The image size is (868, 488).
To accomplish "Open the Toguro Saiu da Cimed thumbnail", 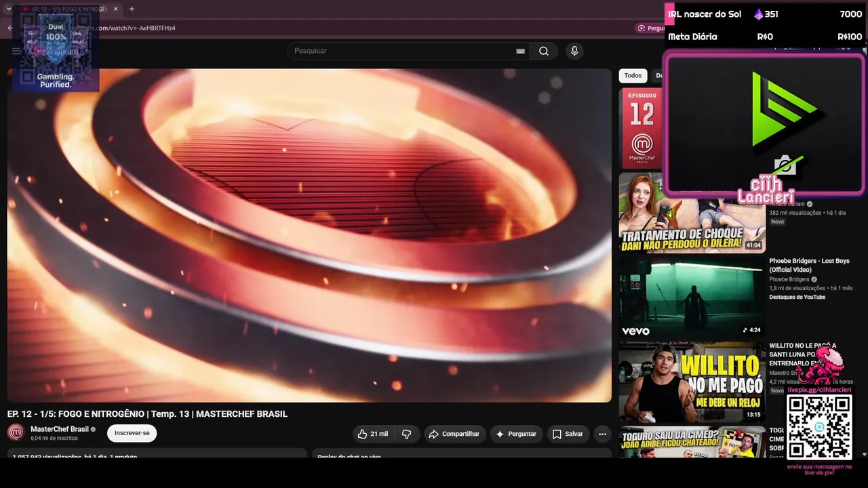I will coord(692,441).
